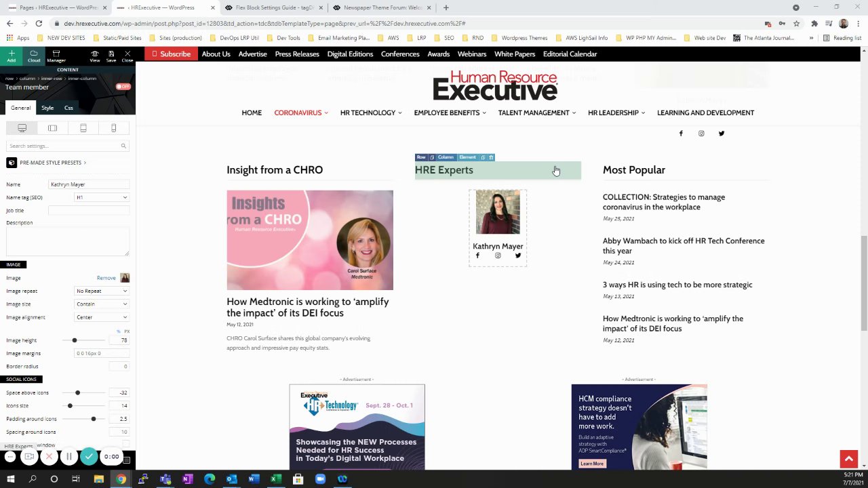
Task: Click the Icons size slider
Action: tap(85, 405)
